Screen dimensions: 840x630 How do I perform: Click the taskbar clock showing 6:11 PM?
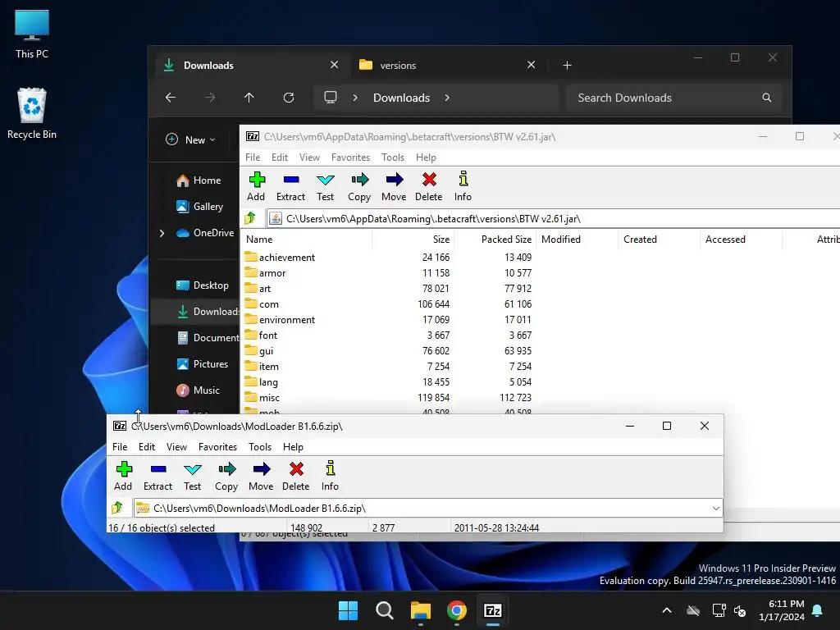coord(782,610)
